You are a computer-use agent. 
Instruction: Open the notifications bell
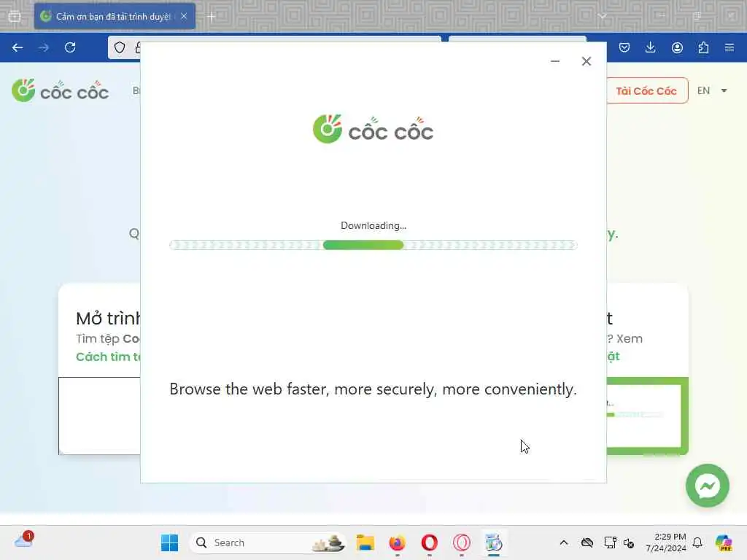click(697, 542)
